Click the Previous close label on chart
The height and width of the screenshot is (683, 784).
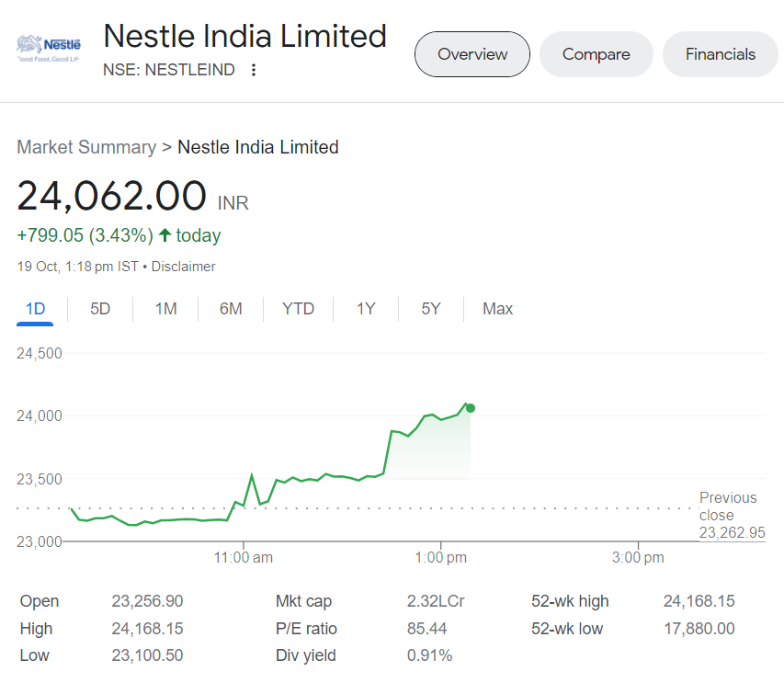click(x=728, y=507)
